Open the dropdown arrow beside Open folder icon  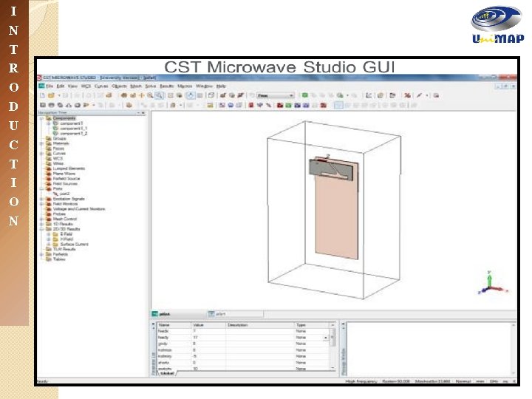tap(59, 95)
